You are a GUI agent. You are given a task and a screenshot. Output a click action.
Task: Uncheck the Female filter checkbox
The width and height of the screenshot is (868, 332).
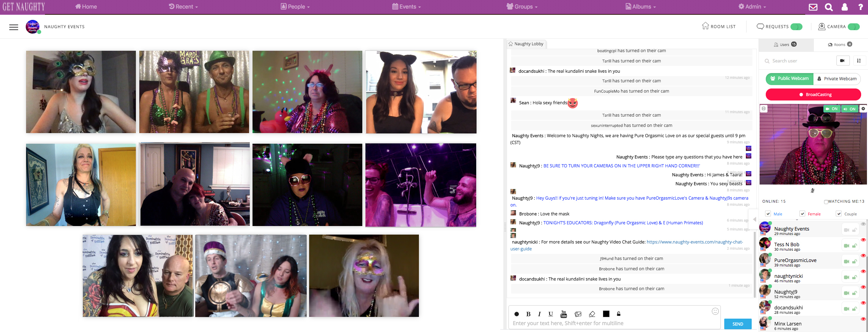(802, 214)
